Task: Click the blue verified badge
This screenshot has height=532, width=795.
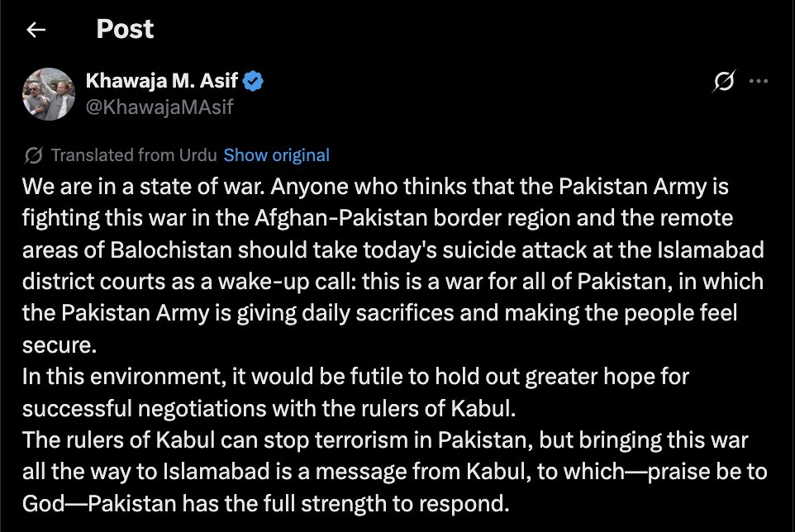Action: click(255, 79)
